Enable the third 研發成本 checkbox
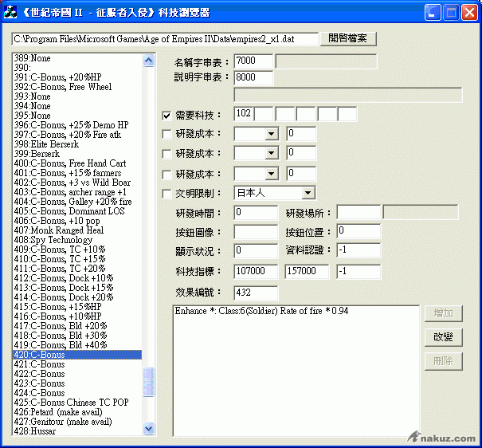 (167, 175)
